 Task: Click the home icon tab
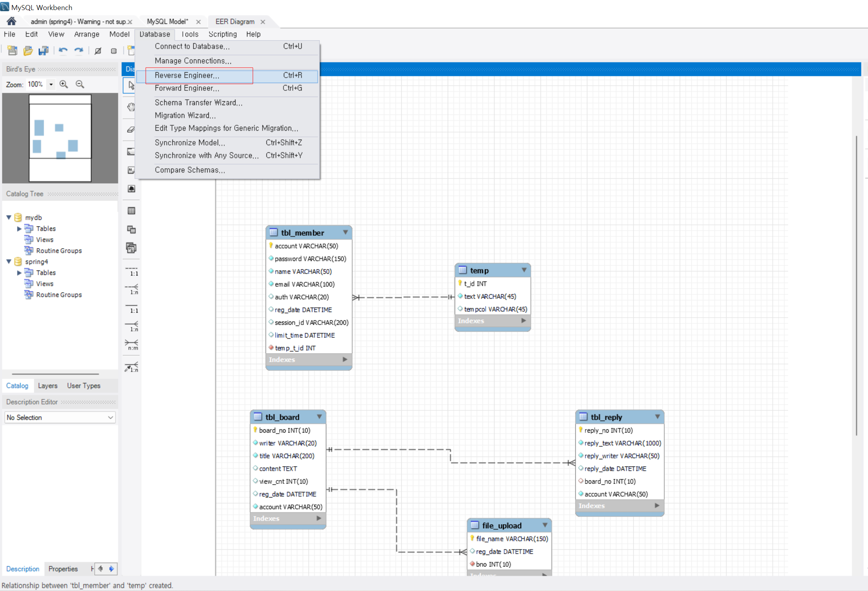tap(11, 21)
